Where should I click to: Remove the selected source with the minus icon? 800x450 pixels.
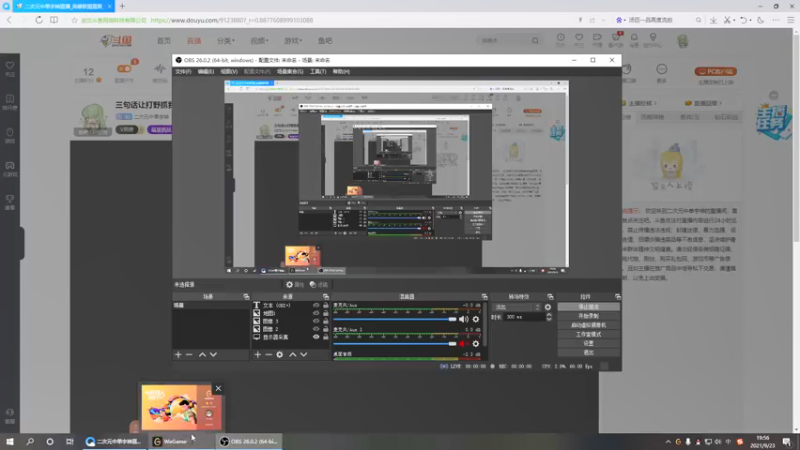(x=268, y=355)
